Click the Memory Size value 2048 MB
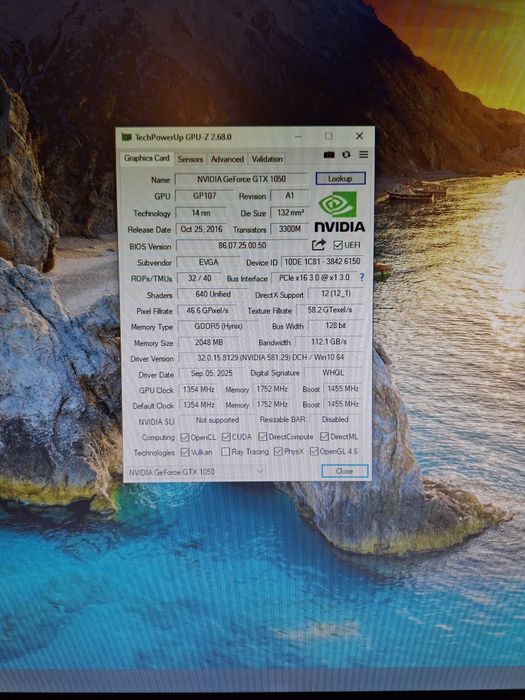This screenshot has height=700, width=525. [208, 342]
